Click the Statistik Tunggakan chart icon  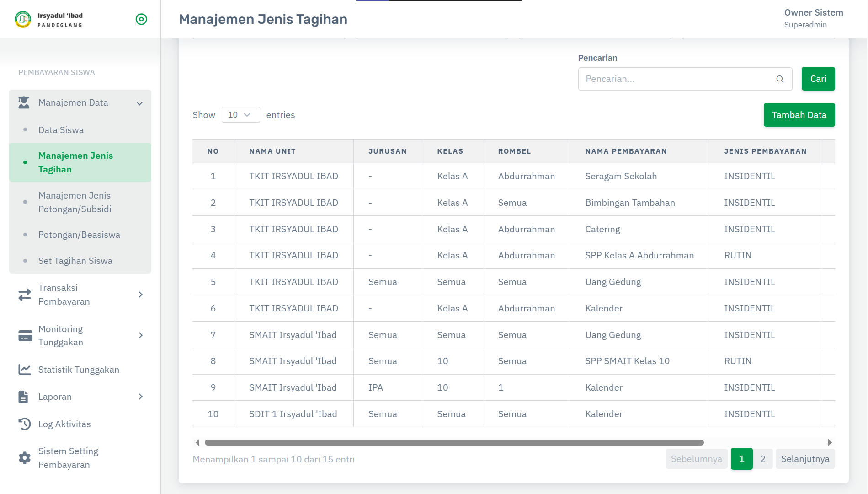pos(25,370)
